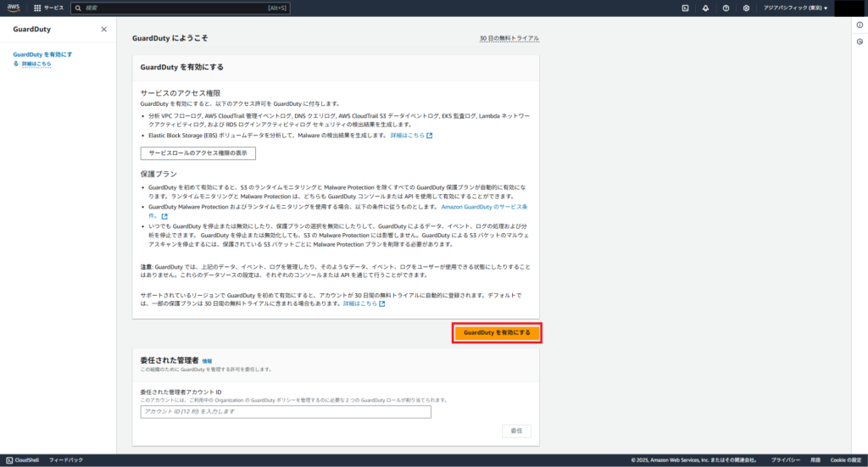Screen dimensions: 868x467
Task: Open the info panel icon at right edge
Action: (x=860, y=25)
